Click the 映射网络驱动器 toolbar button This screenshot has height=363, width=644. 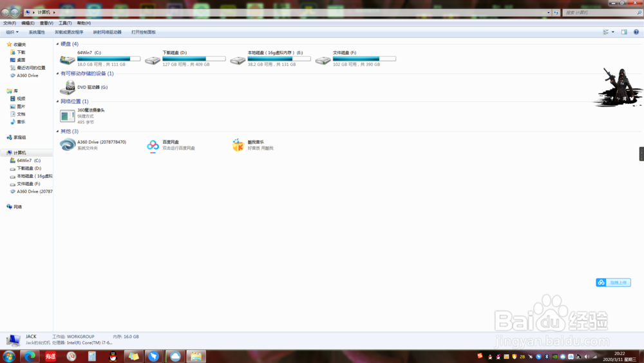click(107, 32)
